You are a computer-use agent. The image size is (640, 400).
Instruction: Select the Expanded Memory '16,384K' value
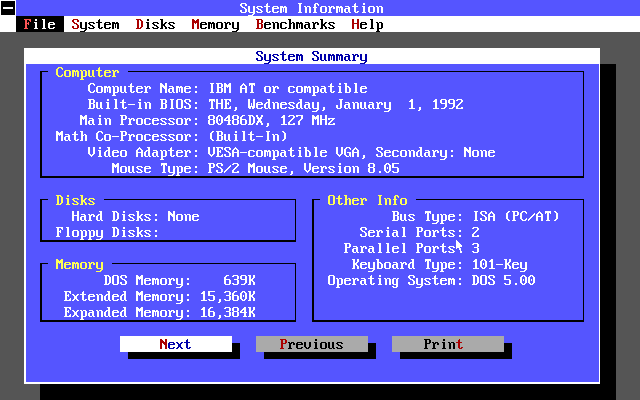228,312
